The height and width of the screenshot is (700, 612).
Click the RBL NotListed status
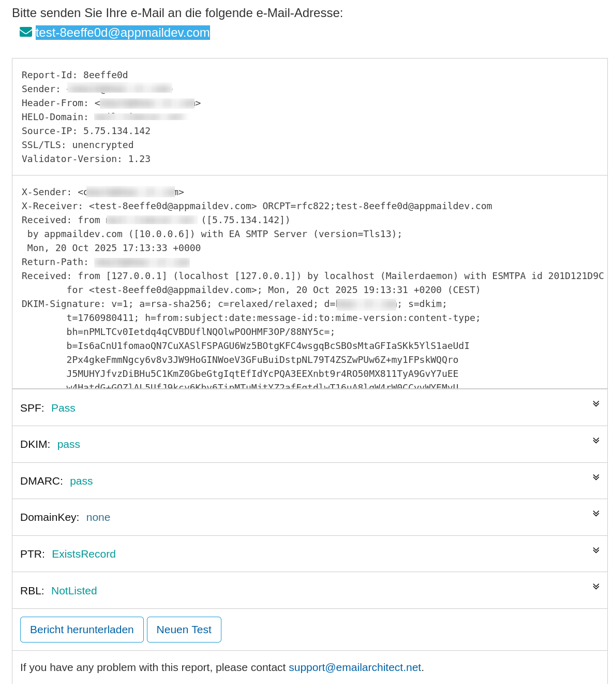click(74, 591)
